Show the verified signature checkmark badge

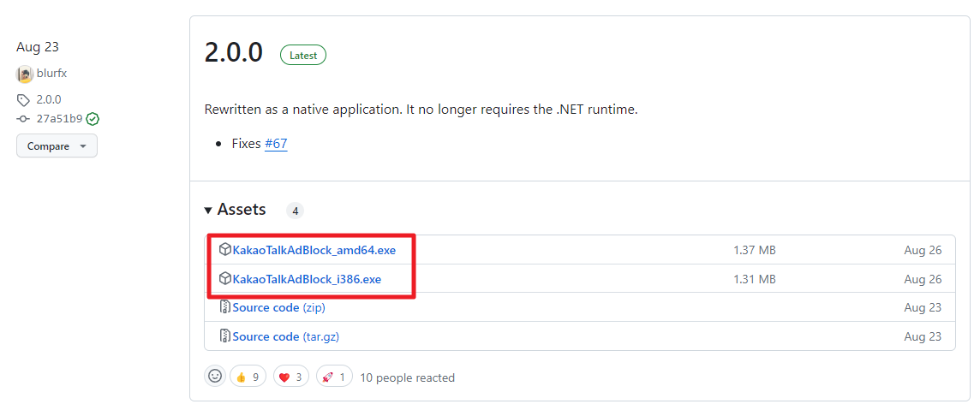coord(93,119)
